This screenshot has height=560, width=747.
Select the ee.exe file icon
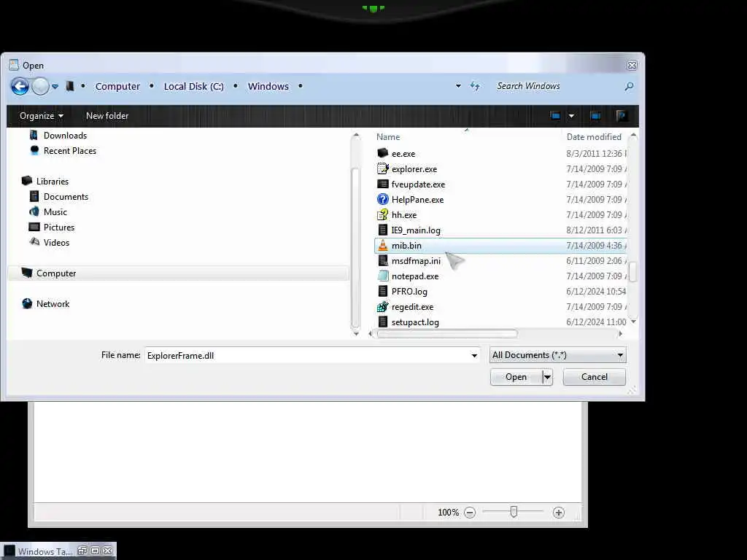(382, 153)
